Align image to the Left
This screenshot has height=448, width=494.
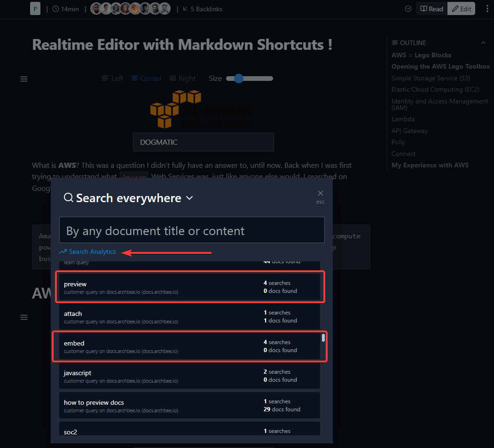tap(112, 79)
